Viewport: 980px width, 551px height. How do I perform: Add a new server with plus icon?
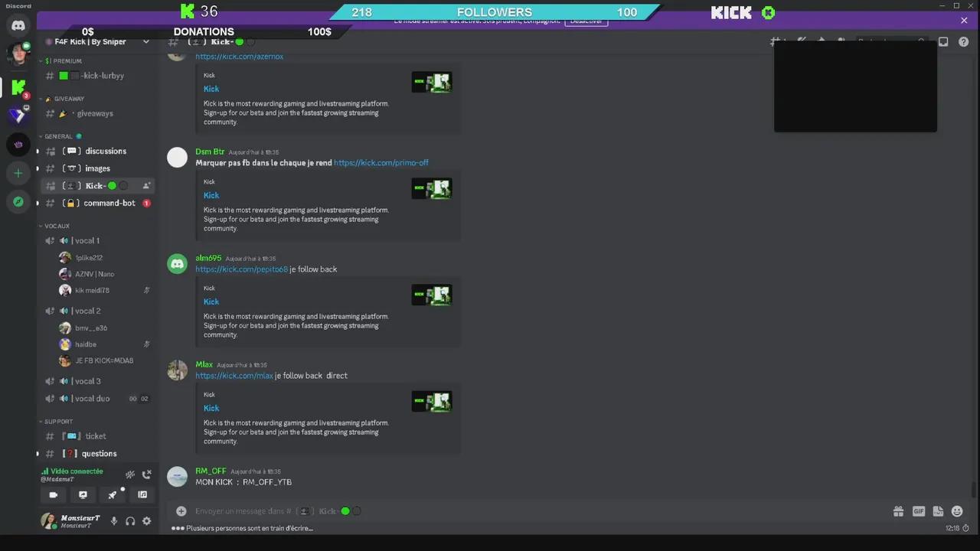coord(18,173)
